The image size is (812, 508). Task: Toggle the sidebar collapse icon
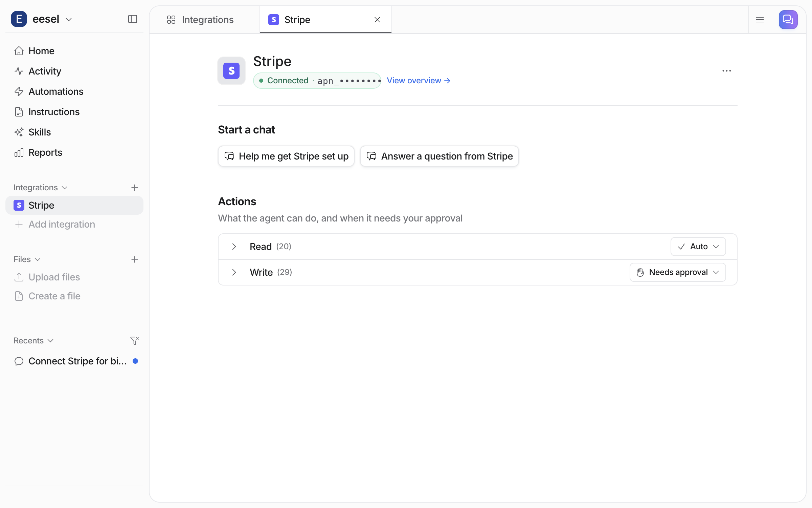(133, 19)
